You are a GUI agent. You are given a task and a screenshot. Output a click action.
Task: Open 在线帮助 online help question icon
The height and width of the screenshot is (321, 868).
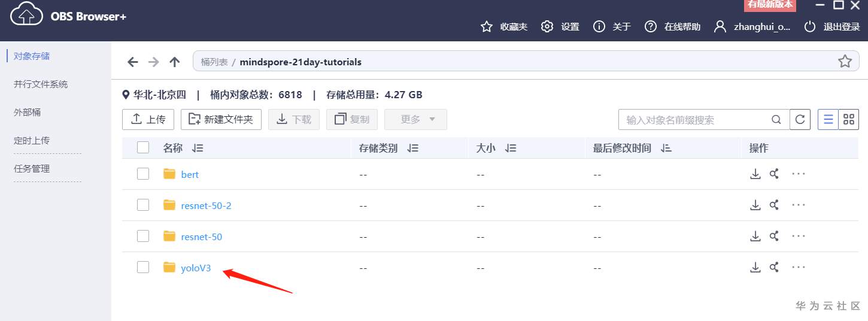(x=651, y=27)
